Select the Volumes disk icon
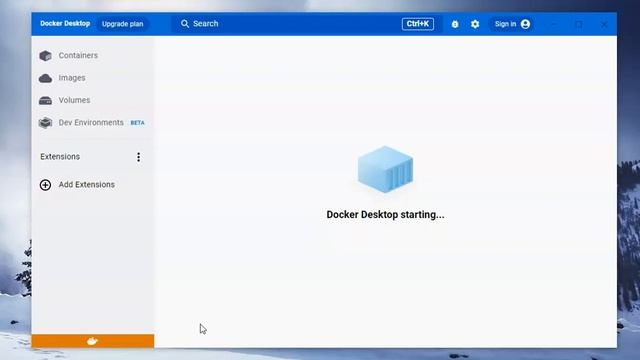This screenshot has width=640, height=360. click(x=45, y=100)
